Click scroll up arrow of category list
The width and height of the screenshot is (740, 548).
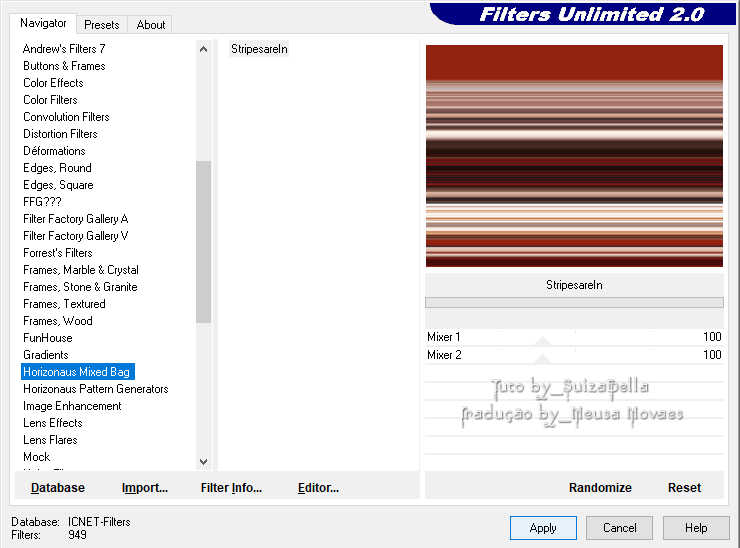click(203, 49)
